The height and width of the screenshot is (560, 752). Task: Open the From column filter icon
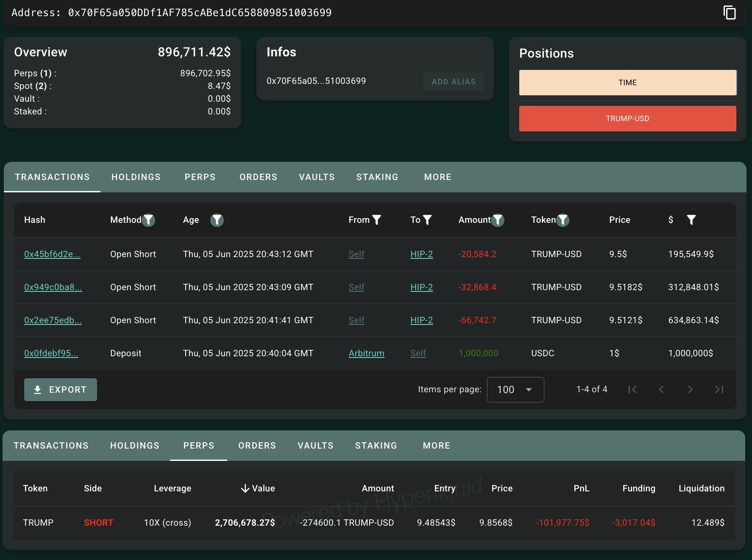tap(376, 220)
